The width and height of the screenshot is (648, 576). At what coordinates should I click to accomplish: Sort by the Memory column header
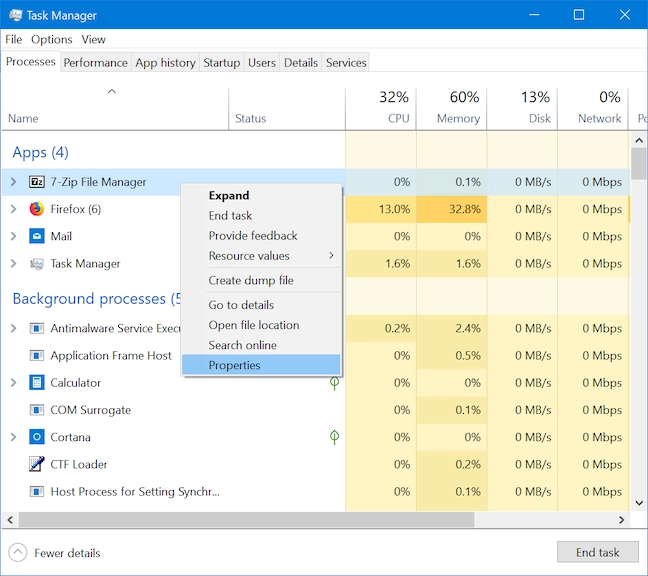click(x=451, y=109)
